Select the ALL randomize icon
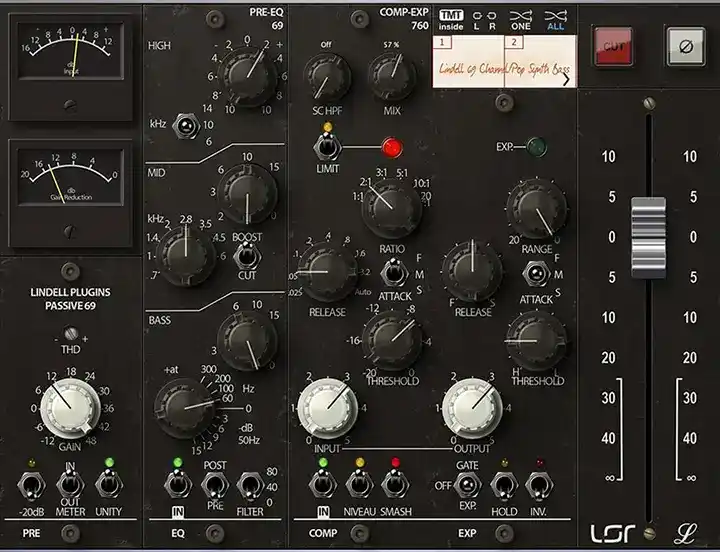 coord(555,20)
